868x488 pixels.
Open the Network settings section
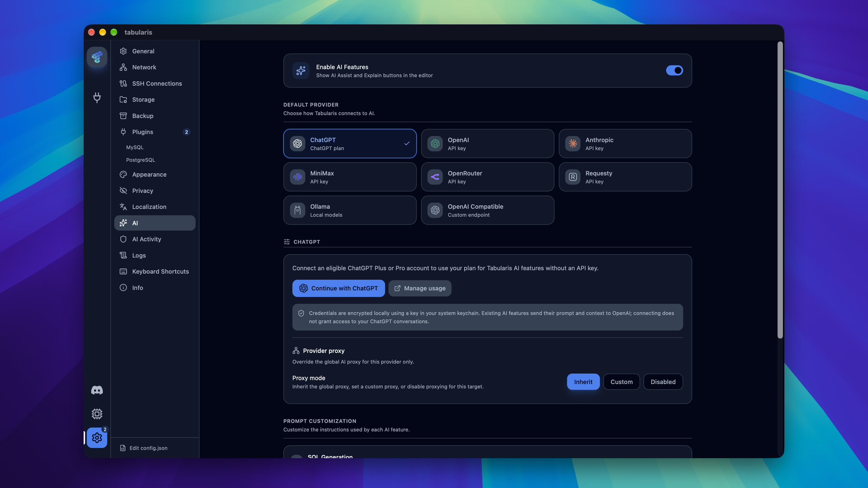pyautogui.click(x=155, y=67)
